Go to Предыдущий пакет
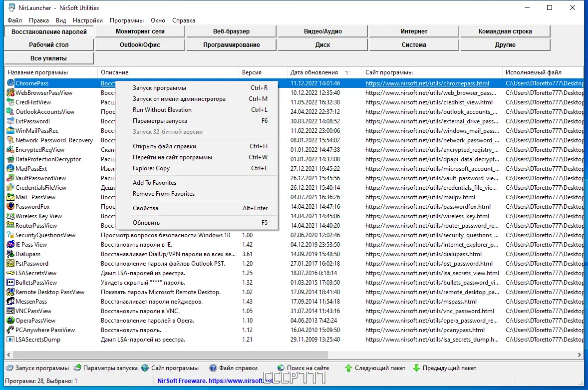Viewport: 588px width, 390px height. [x=444, y=368]
